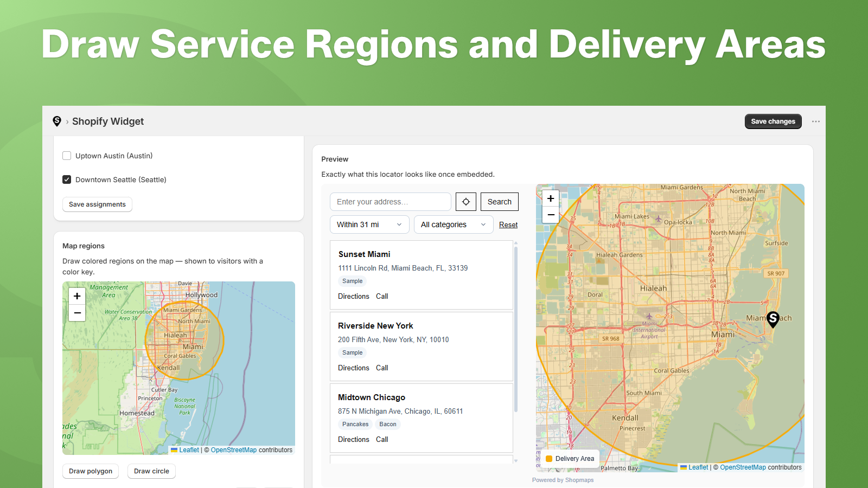Click the Search button
The height and width of the screenshot is (488, 868).
coord(500,202)
